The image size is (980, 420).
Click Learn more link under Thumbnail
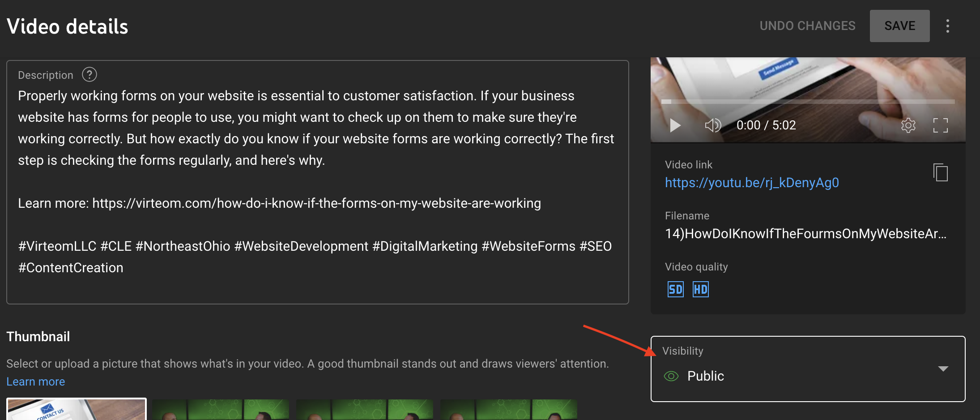click(36, 382)
